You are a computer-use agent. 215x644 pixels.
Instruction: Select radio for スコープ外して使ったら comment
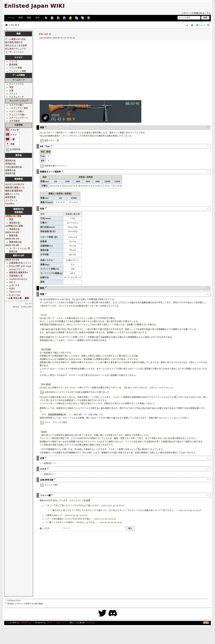[46, 505]
